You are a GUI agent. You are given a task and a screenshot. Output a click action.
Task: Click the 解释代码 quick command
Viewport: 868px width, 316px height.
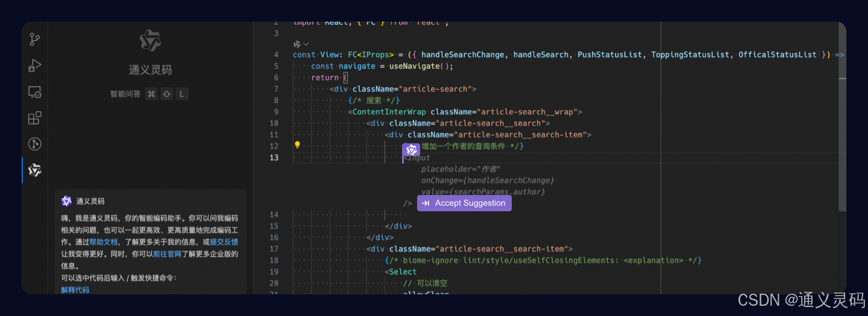(x=75, y=290)
